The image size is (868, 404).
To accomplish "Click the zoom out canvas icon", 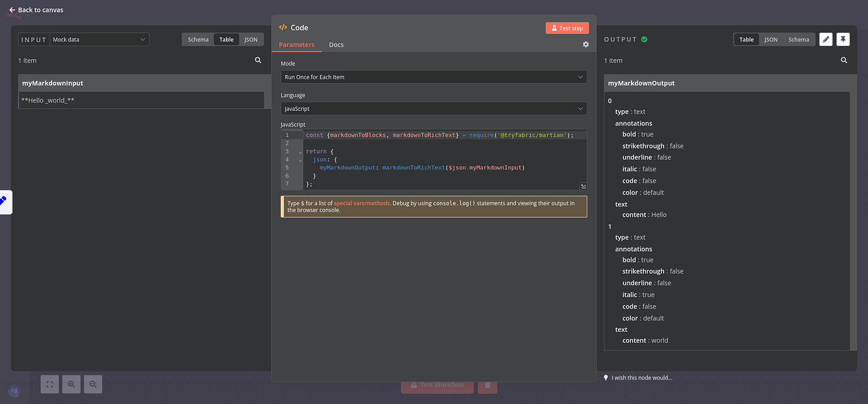I will tap(92, 384).
